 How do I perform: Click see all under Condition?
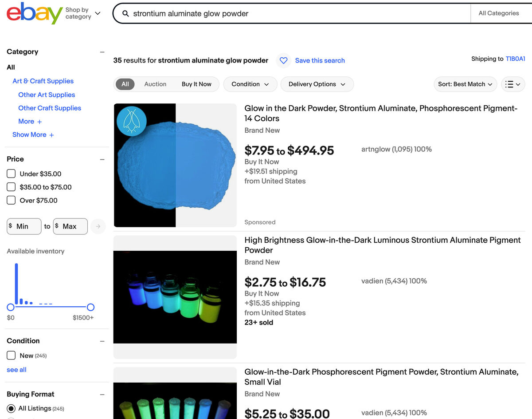coord(16,370)
